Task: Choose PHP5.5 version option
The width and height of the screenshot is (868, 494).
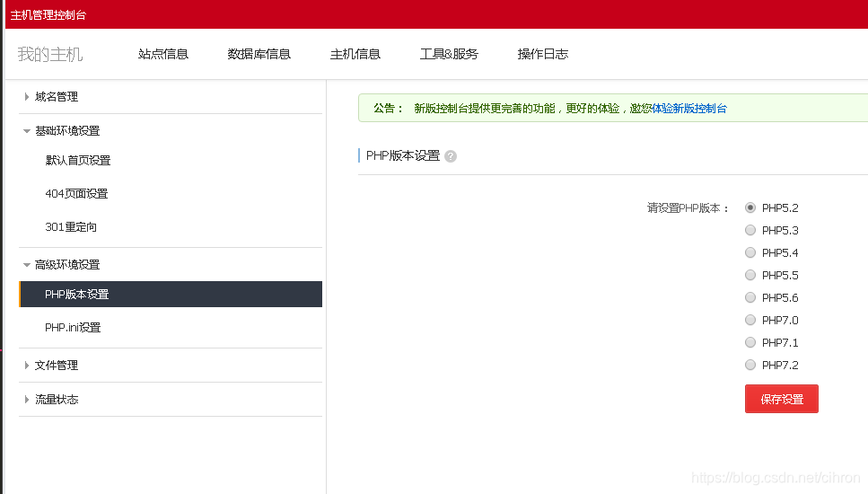Action: pyautogui.click(x=750, y=275)
